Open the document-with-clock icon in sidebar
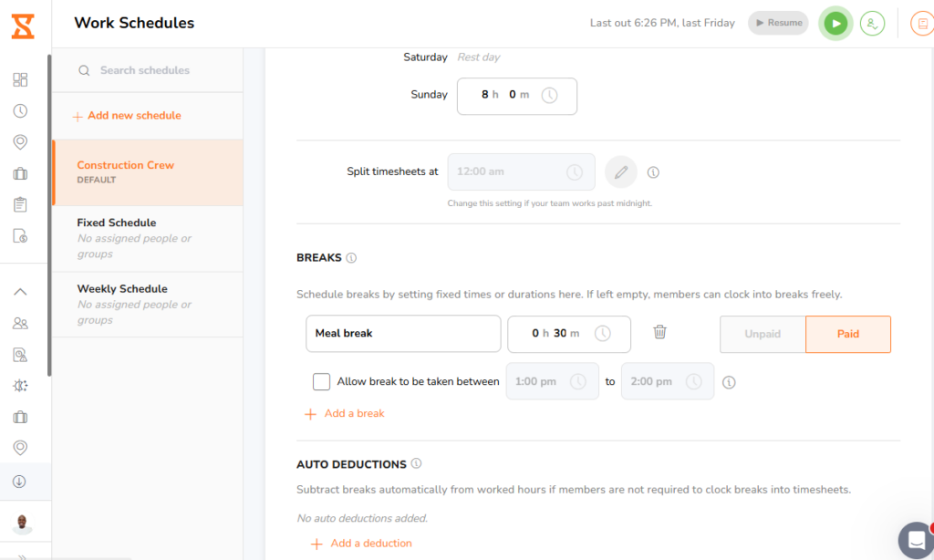The height and width of the screenshot is (560, 934). [20, 236]
